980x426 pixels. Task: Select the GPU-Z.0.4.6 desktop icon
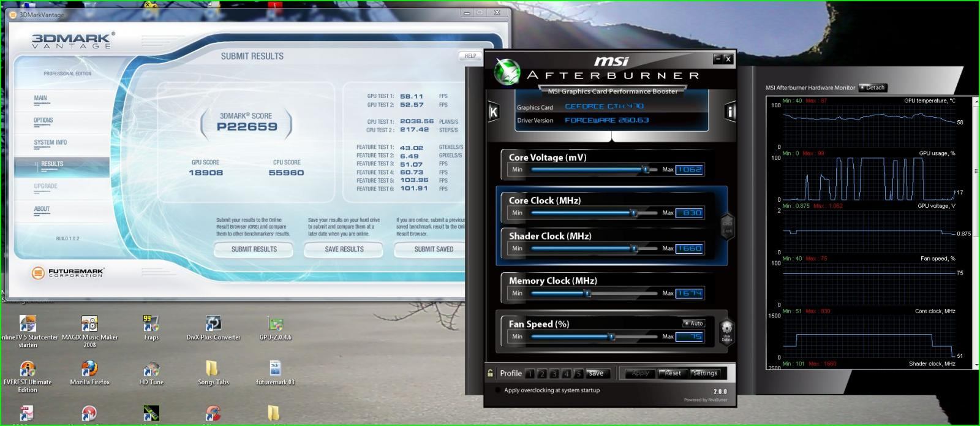275,327
